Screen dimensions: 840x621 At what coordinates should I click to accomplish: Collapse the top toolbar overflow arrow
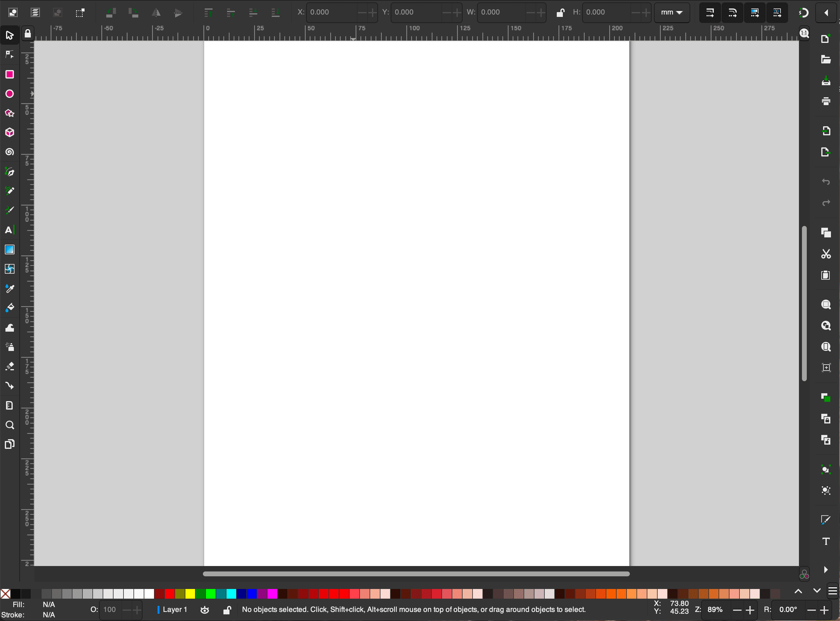click(x=826, y=13)
